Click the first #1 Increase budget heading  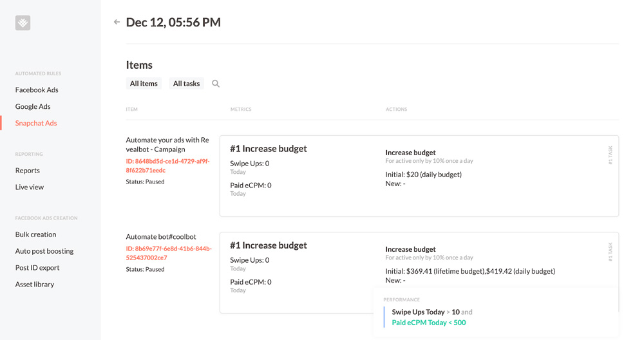click(x=268, y=149)
